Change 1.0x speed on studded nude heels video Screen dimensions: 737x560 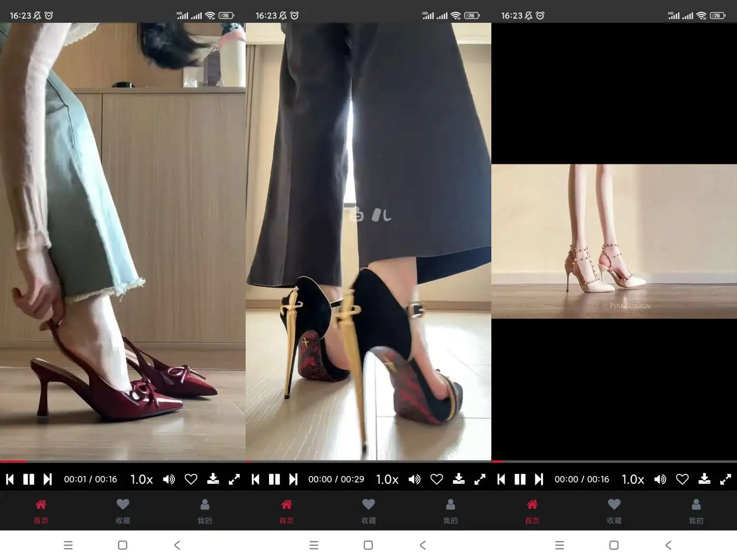click(633, 479)
